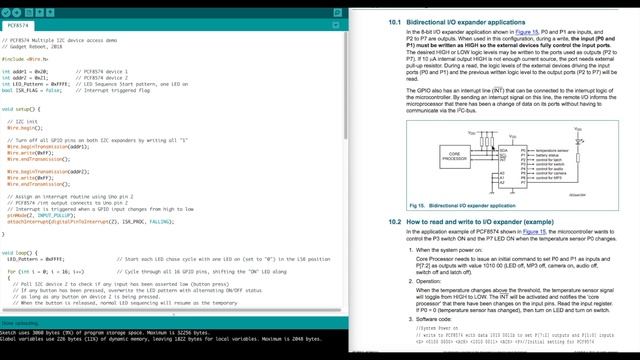Expand the sketch tab dropdown arrow

tap(336, 25)
